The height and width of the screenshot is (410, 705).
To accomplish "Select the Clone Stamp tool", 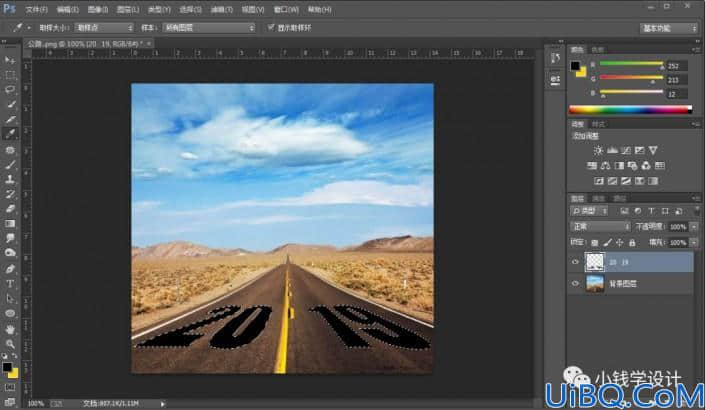I will click(x=10, y=179).
